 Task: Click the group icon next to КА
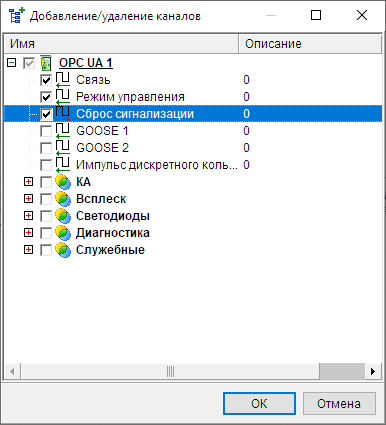(63, 182)
